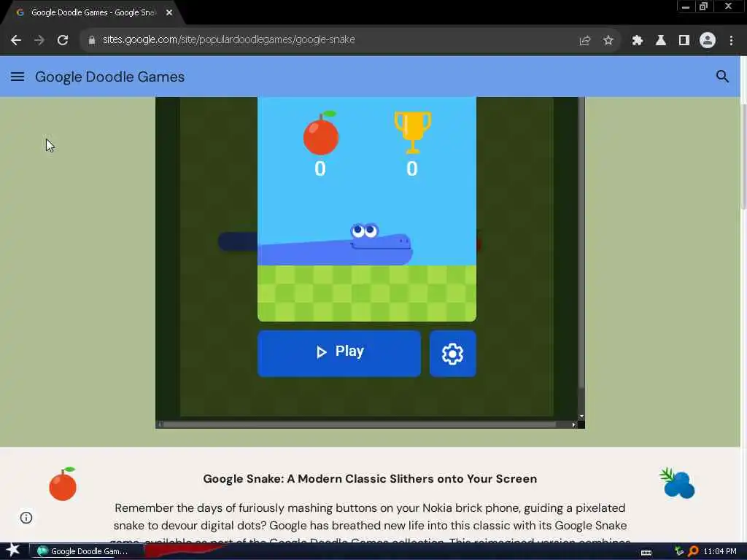Click the right arrow of horizontal scrollbar
747x560 pixels.
[x=573, y=425]
